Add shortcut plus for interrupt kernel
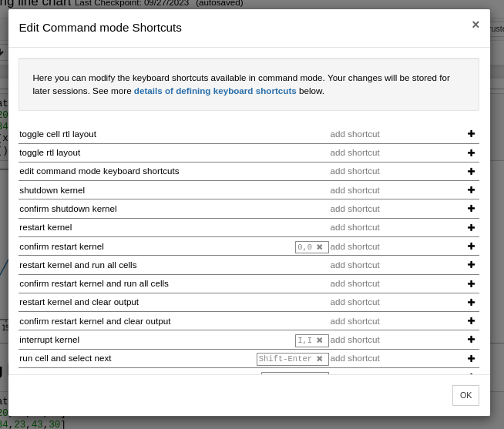 (x=471, y=340)
